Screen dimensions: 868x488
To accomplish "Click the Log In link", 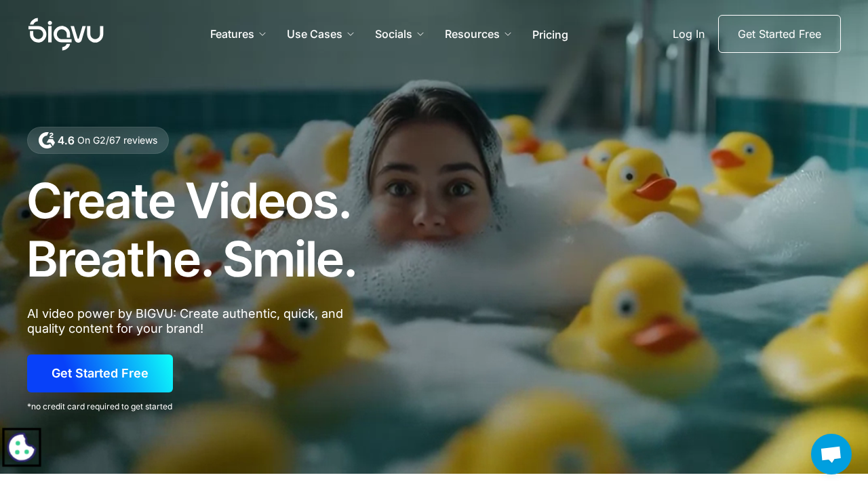I will point(688,33).
